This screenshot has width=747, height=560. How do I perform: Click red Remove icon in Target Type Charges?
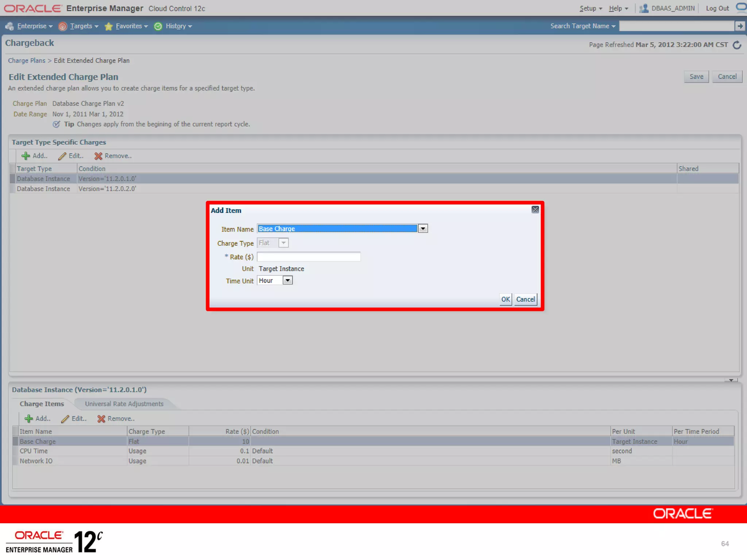point(98,156)
